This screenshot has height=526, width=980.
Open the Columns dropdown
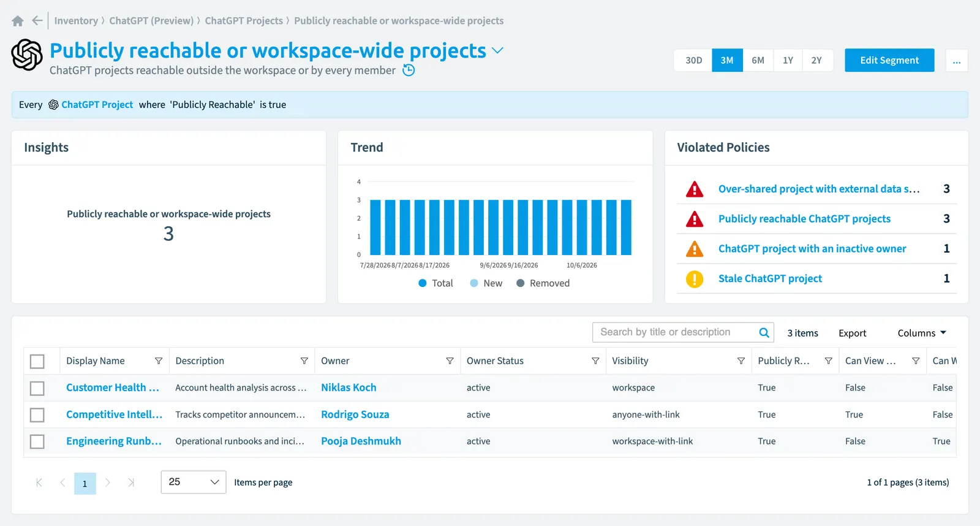click(922, 333)
